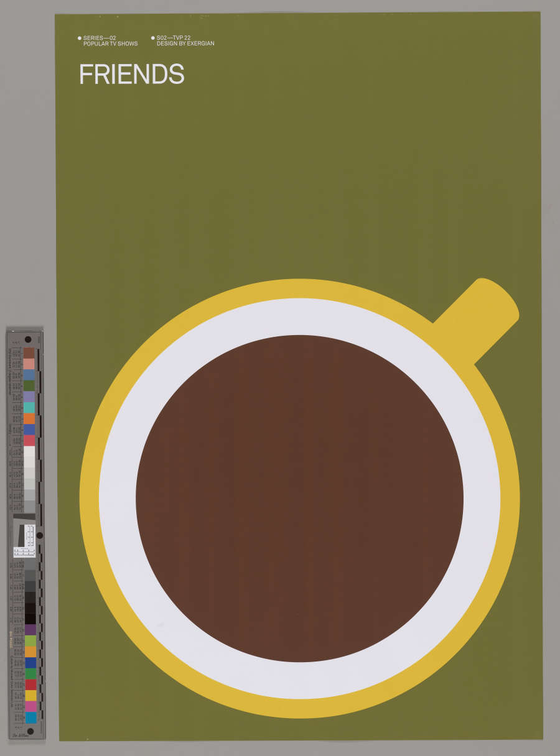The height and width of the screenshot is (756, 560).
Task: Pick the brown swatch atop the color chart
Action: pos(29,353)
